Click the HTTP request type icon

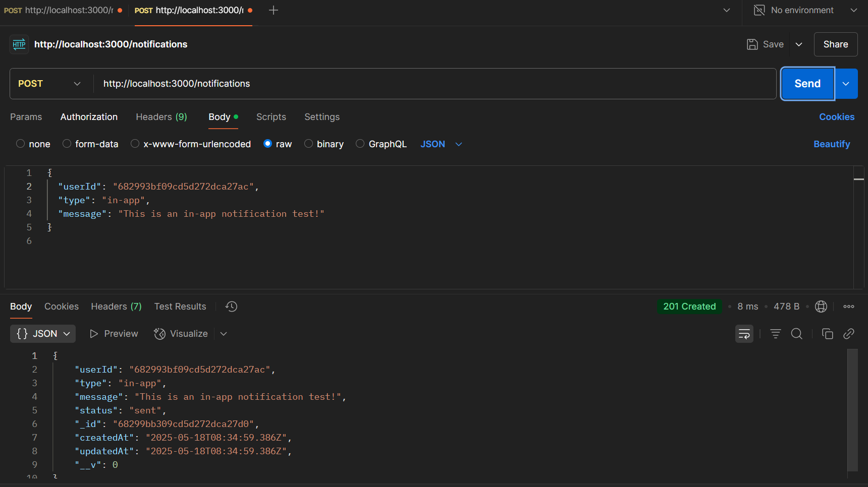pyautogui.click(x=19, y=44)
